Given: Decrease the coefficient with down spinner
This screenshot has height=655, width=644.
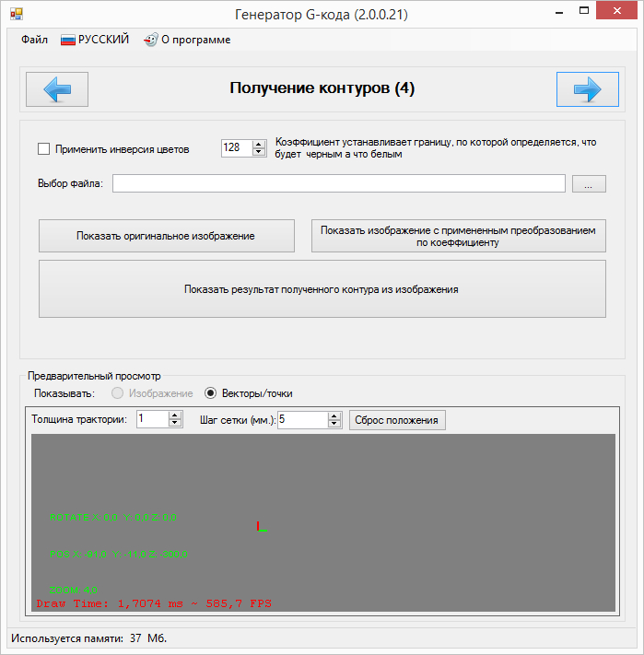Looking at the screenshot, I should point(259,152).
